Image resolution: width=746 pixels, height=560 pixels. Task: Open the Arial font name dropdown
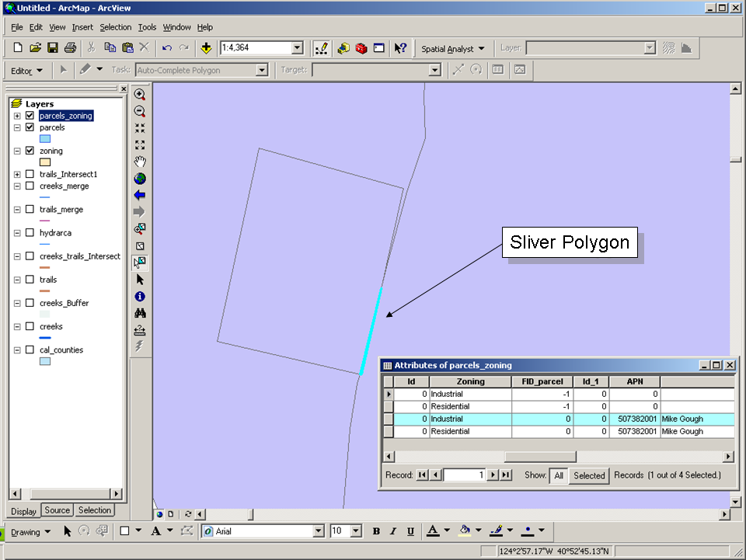pos(319,531)
